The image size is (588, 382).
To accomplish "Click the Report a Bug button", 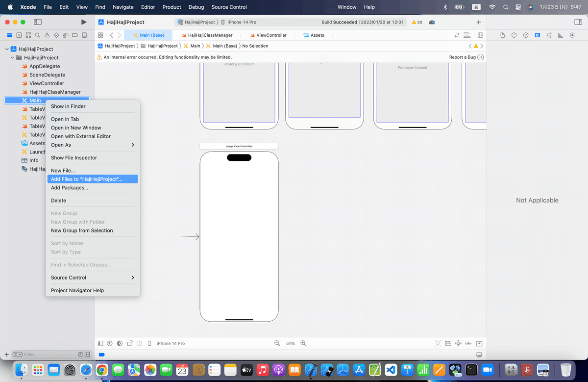I will 466,57.
